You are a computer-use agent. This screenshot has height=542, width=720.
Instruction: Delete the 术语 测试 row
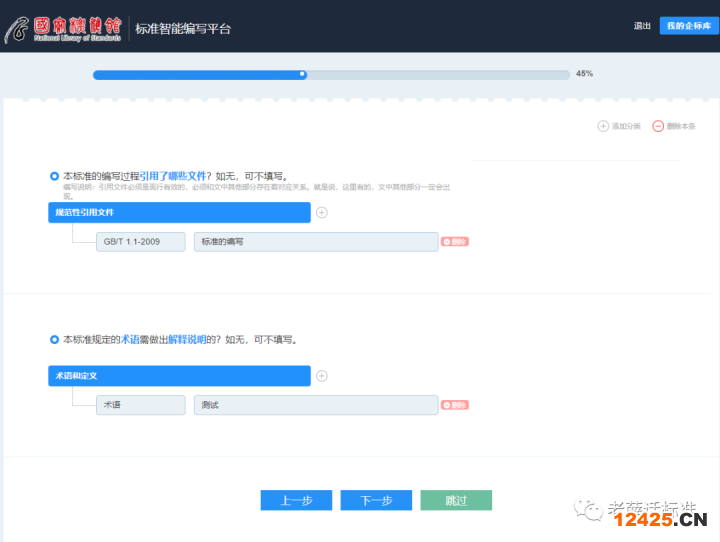(455, 405)
